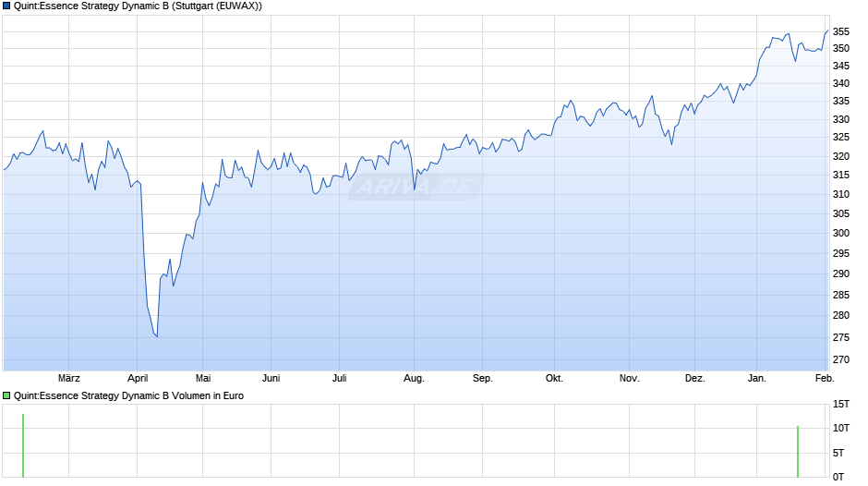The image size is (868, 486).
Task: Click the 345 price axis value
Action: (841, 66)
